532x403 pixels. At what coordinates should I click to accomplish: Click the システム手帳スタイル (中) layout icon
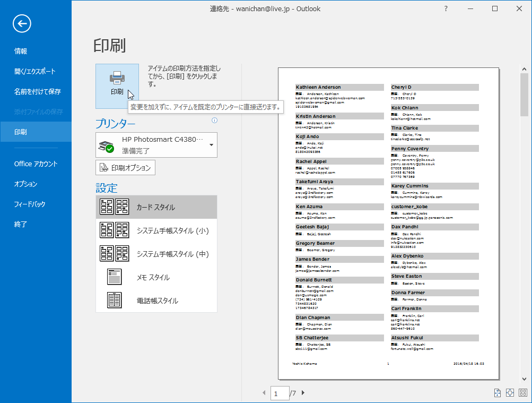115,253
